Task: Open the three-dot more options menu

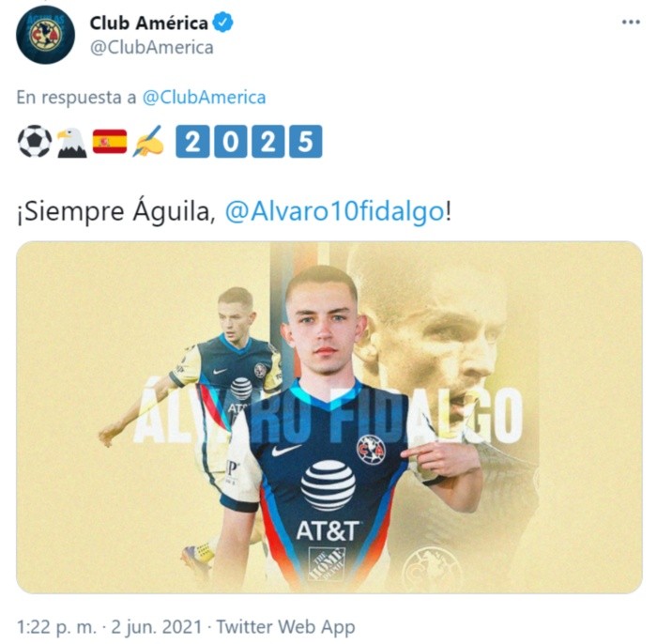Action: point(631,23)
